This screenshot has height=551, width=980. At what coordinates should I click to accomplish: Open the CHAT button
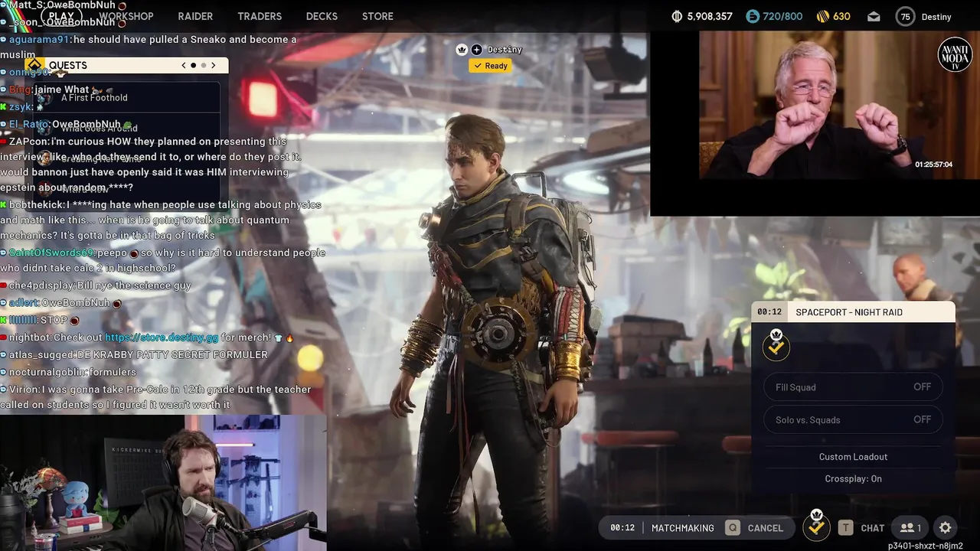coord(862,528)
